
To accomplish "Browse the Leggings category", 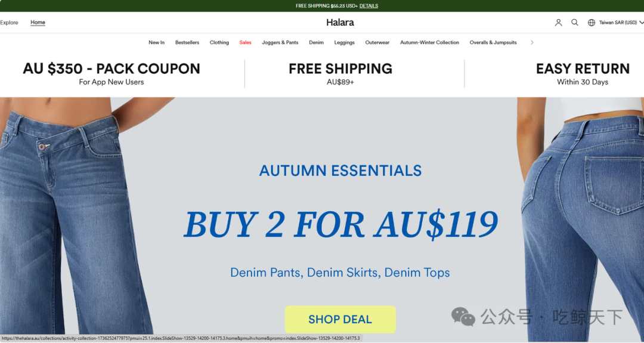I will [x=344, y=42].
